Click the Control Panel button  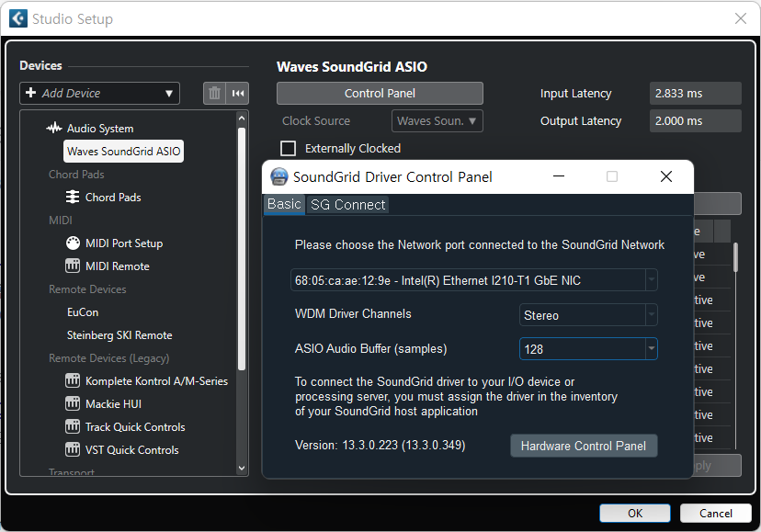(x=380, y=93)
